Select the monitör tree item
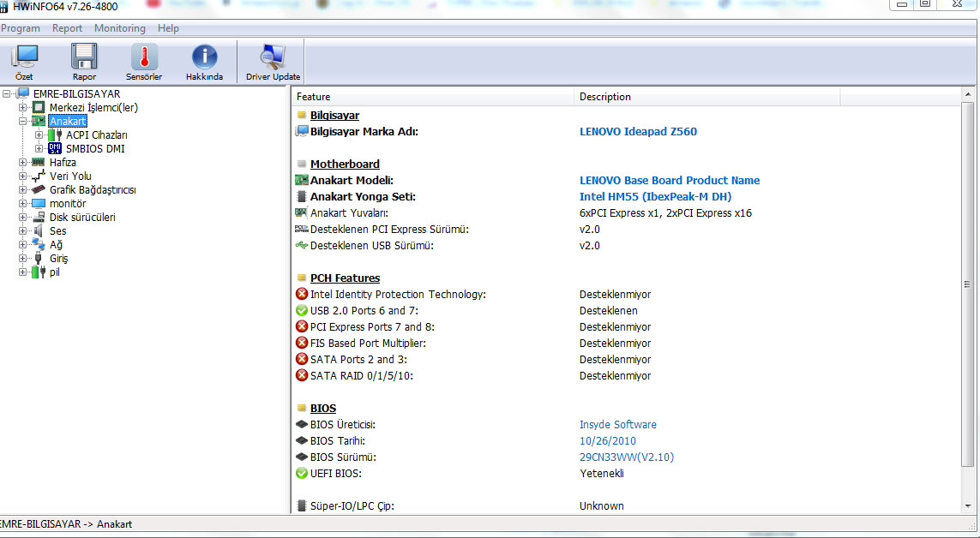This screenshot has height=538, width=980. point(68,204)
